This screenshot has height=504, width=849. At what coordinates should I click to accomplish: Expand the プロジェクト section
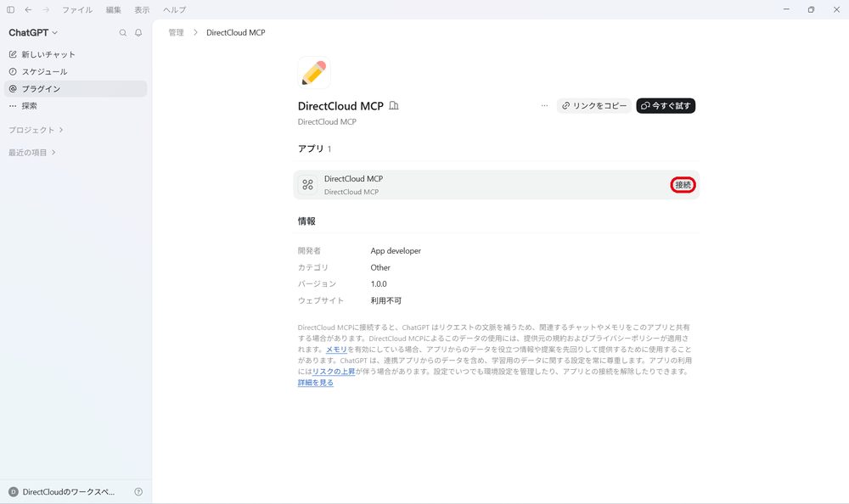(x=36, y=130)
